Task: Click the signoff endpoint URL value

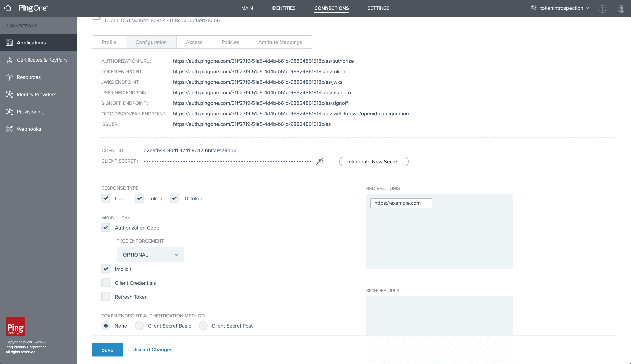Action: [260, 103]
